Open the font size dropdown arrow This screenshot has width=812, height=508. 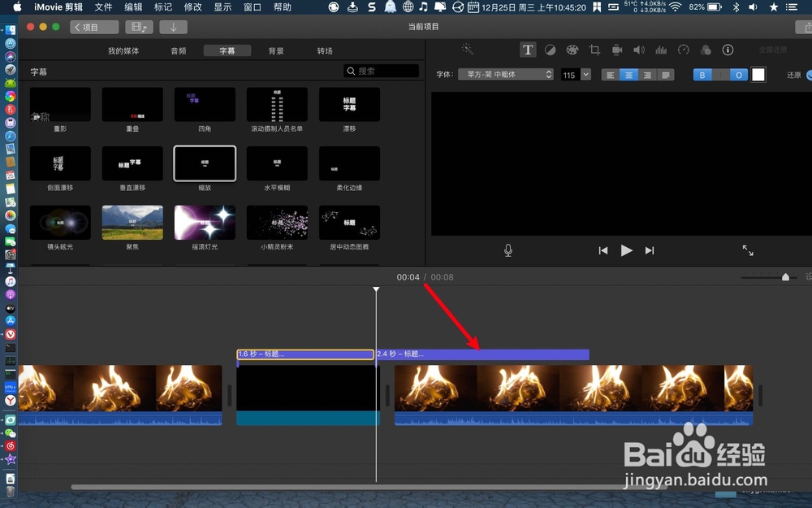click(x=585, y=74)
